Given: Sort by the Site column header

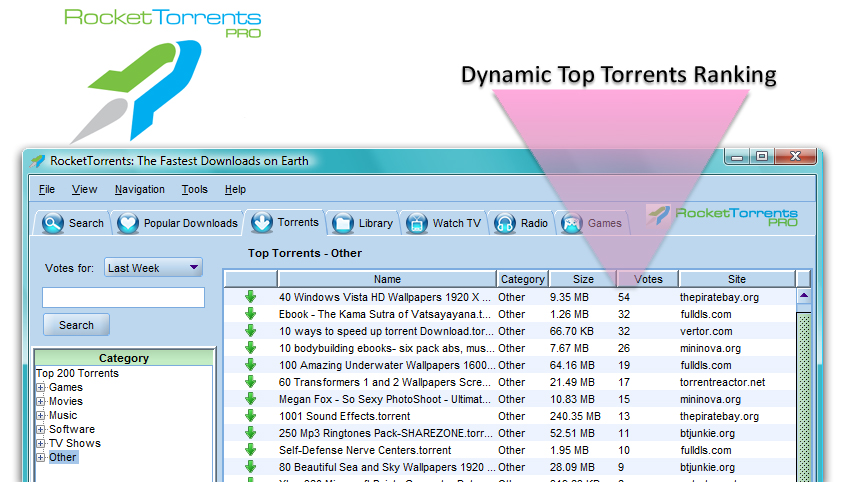Looking at the screenshot, I should pos(737,279).
